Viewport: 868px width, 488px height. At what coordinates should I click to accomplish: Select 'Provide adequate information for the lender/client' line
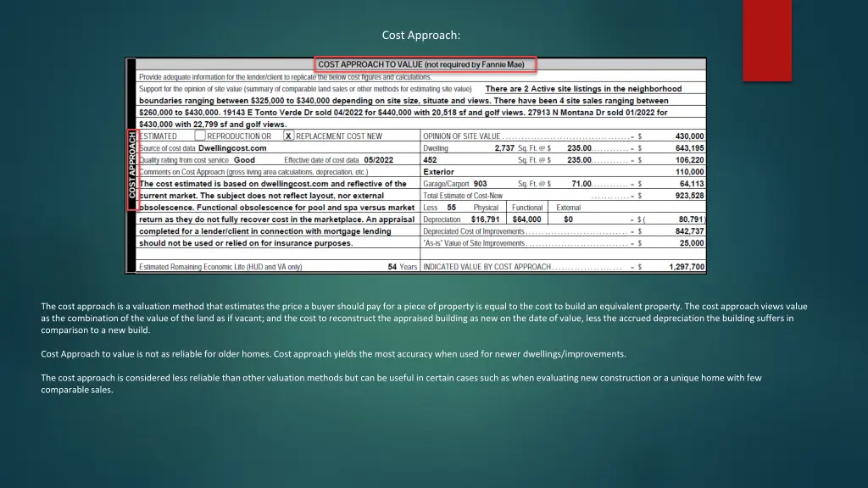pos(285,77)
